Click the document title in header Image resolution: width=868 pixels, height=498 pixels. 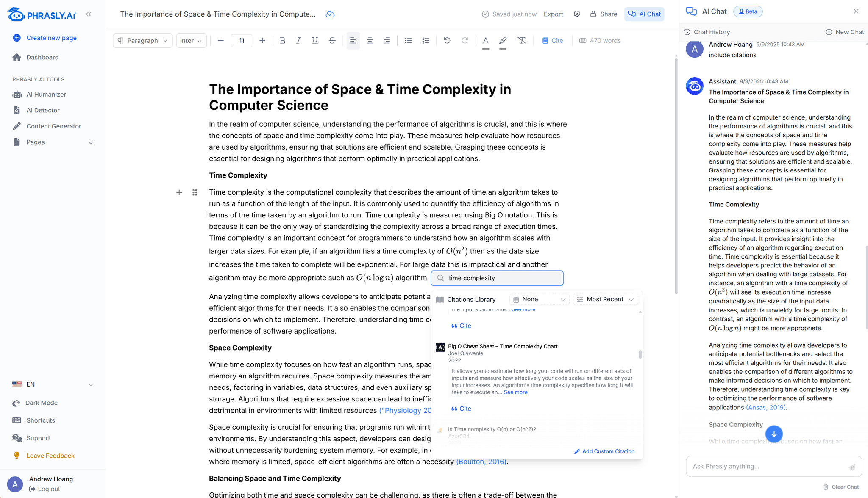pyautogui.click(x=218, y=14)
